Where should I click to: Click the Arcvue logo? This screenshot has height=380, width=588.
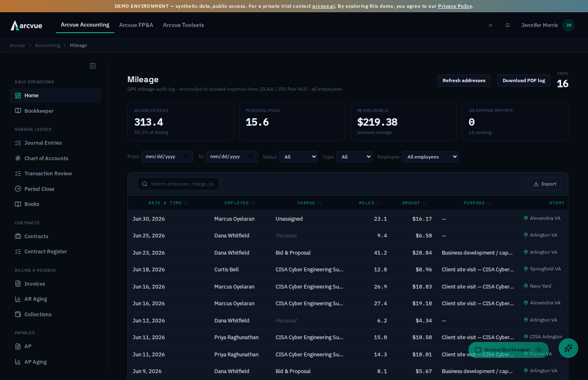click(x=26, y=25)
